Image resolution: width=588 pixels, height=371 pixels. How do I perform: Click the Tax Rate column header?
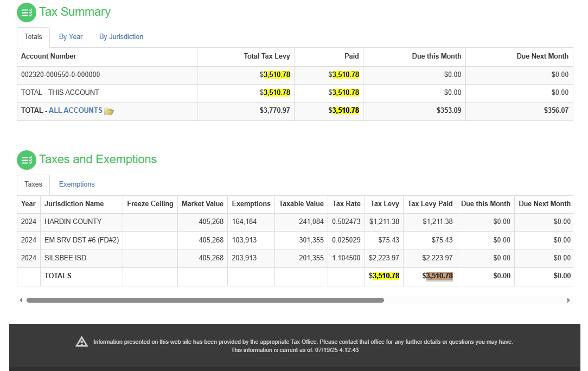click(x=346, y=204)
